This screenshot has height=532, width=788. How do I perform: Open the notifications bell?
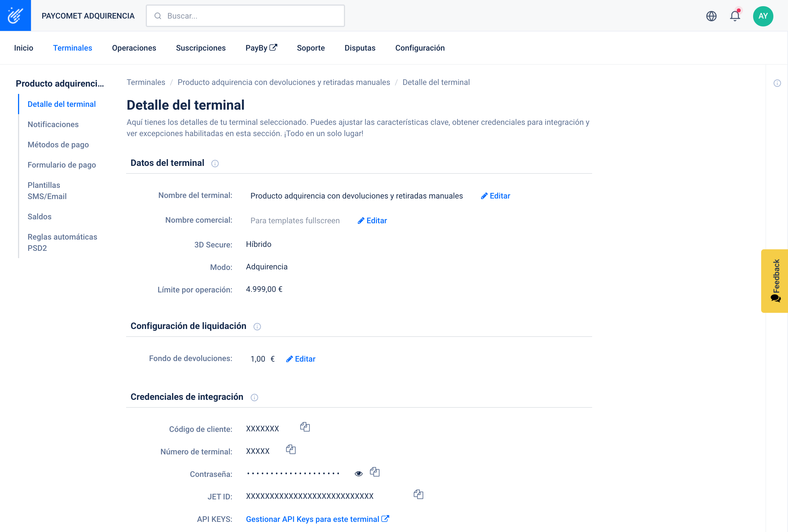pyautogui.click(x=735, y=15)
